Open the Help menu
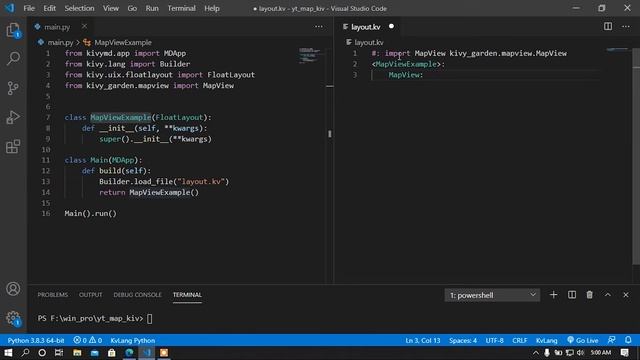Viewport: 640px width, 360px height. coord(212,8)
